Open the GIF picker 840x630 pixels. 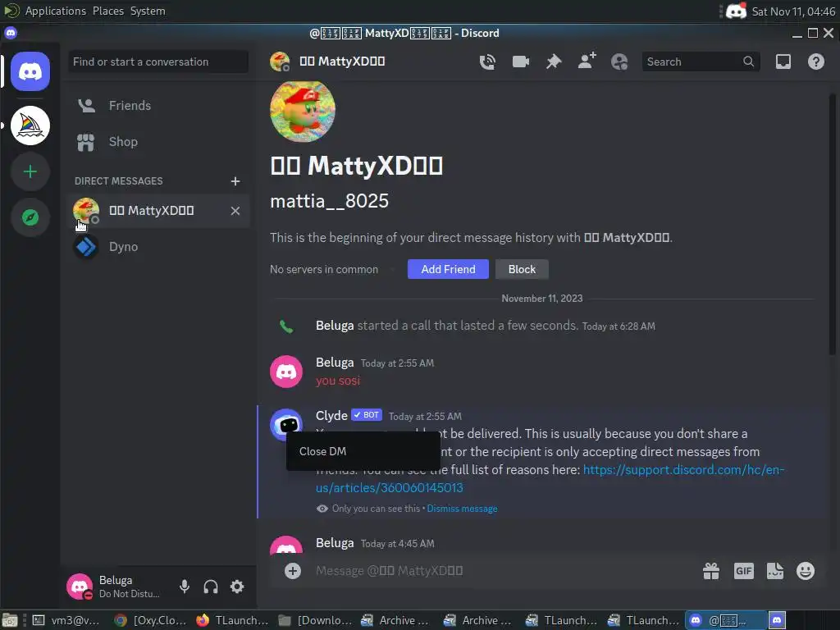(743, 571)
